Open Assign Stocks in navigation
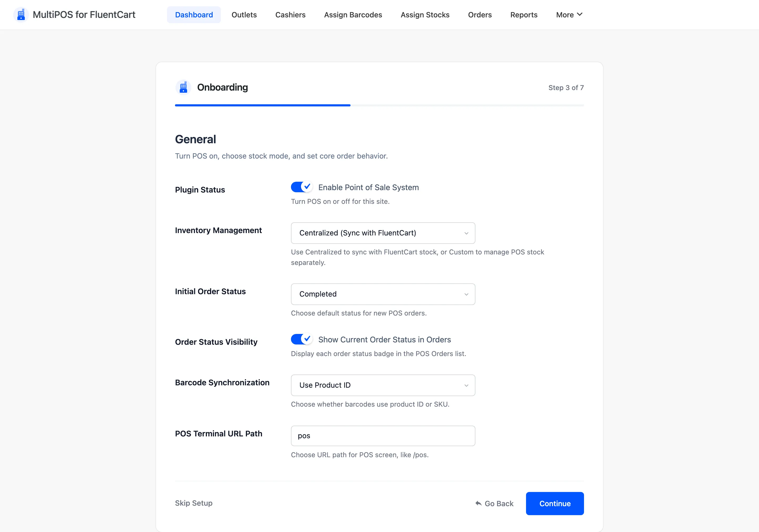The height and width of the screenshot is (532, 759). (x=425, y=14)
